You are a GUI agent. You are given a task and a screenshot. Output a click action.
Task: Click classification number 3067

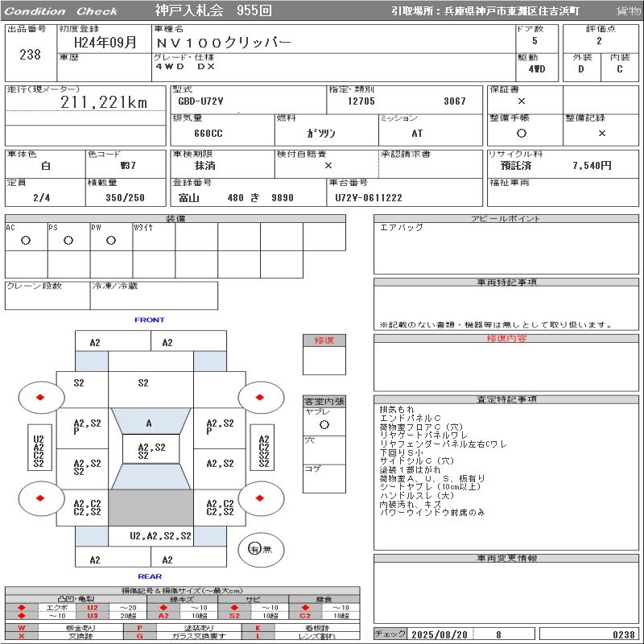pyautogui.click(x=455, y=101)
